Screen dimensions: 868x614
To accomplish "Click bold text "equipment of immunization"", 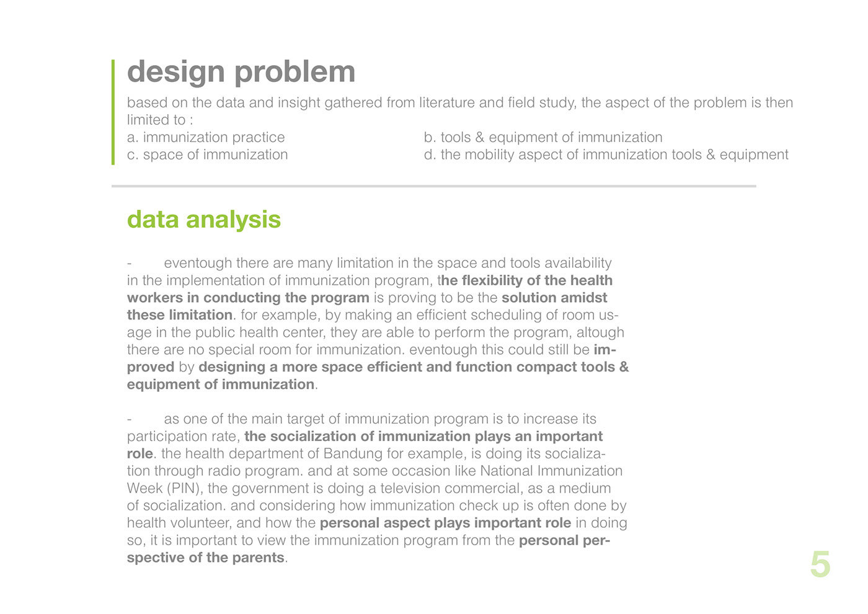I will [x=220, y=385].
